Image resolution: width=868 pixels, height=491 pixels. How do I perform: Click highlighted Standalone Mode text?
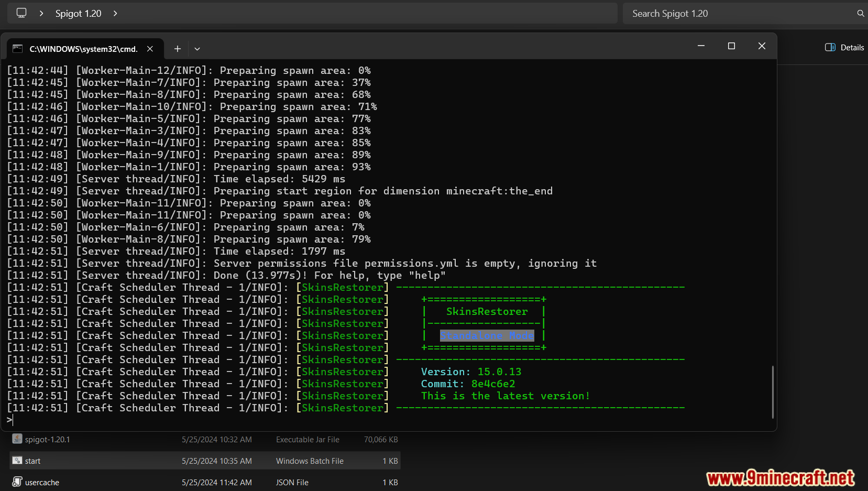487,336
